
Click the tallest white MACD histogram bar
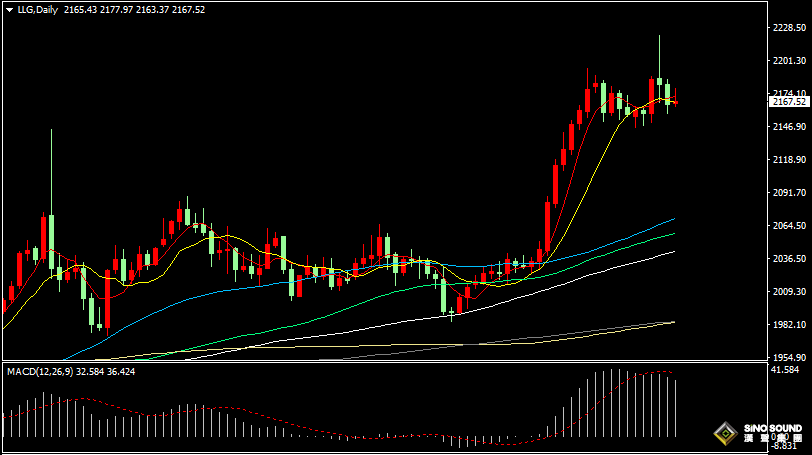[x=618, y=403]
